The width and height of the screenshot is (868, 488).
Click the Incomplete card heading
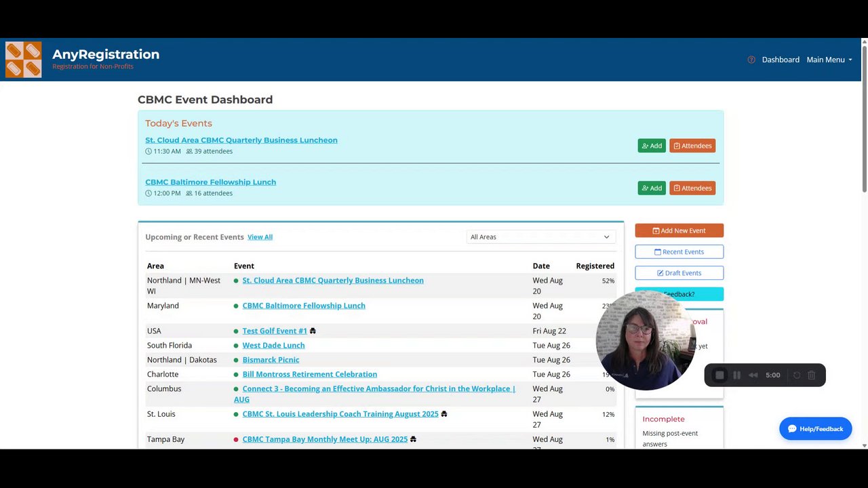(x=663, y=419)
